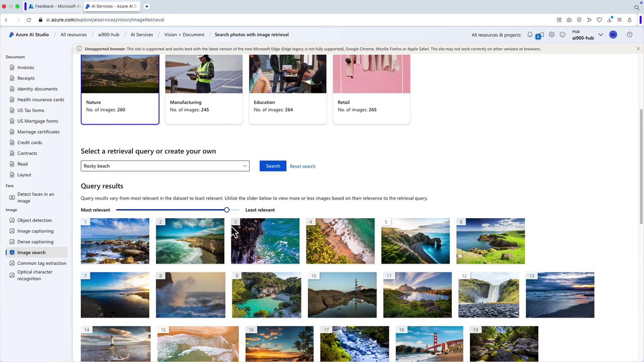Select the AI Services - Azure AI browser tab
Viewport: 644px width, 362px height.
click(x=112, y=7)
